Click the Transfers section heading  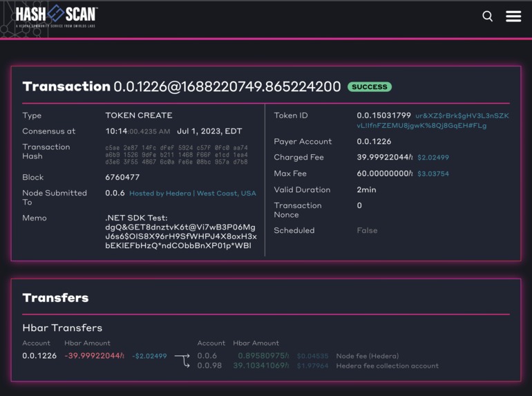[x=55, y=298]
